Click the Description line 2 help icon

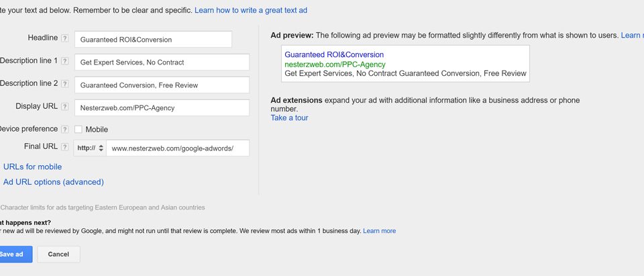point(64,84)
